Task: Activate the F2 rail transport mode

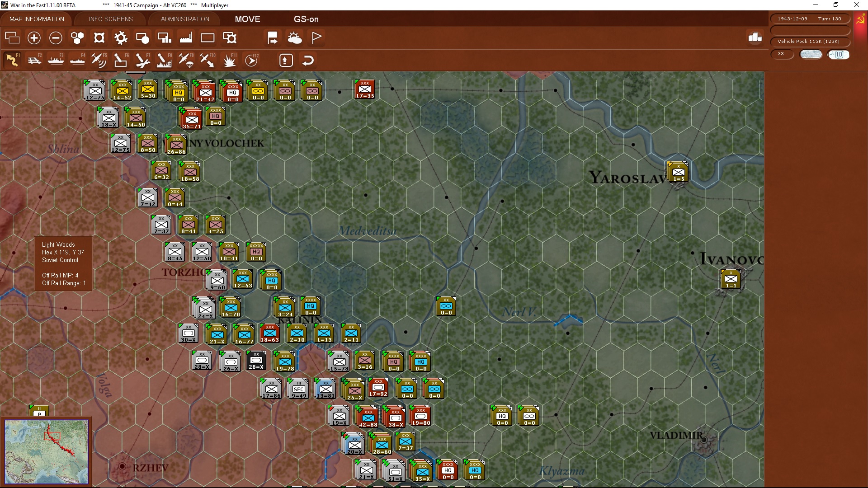Action: click(34, 60)
